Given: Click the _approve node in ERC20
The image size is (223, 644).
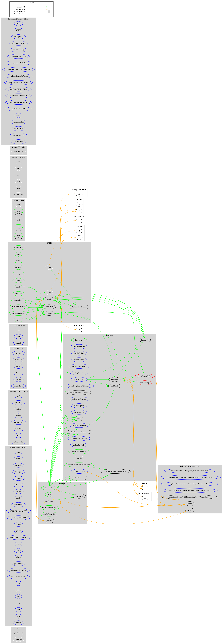Looking at the screenshot, I should (x=49, y=313).
